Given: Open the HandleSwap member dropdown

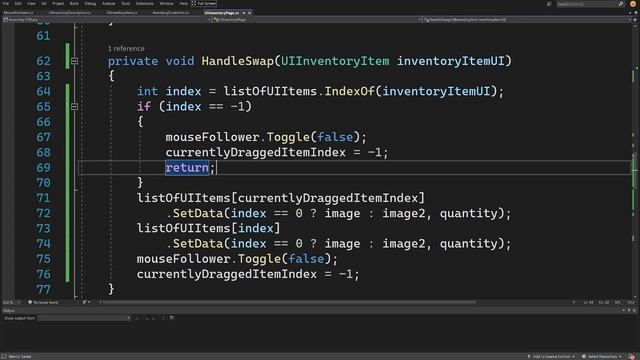Looking at the screenshot, I should (527, 19).
